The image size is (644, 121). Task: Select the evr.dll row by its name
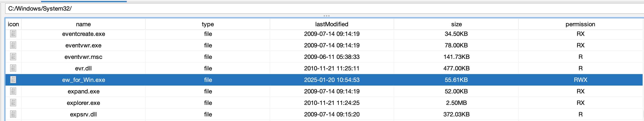click(x=83, y=68)
